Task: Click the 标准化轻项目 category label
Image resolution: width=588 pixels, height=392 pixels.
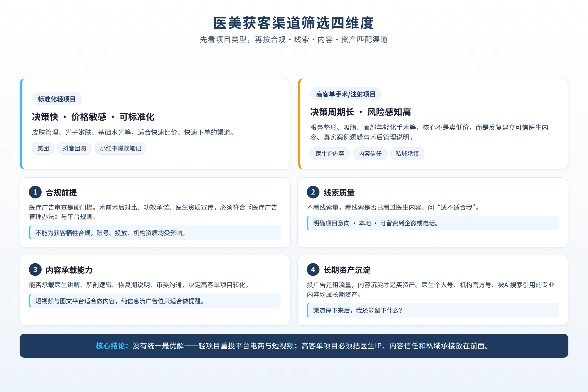Action: tap(57, 99)
